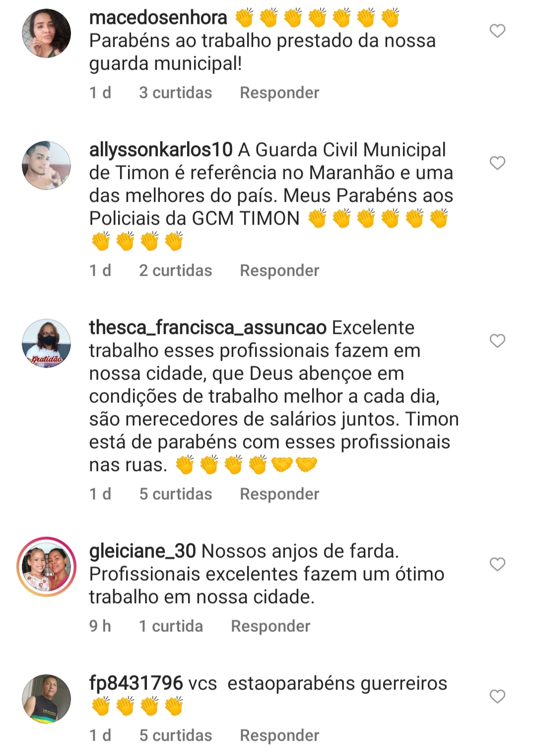Open the 2 curtidas list

point(175,271)
